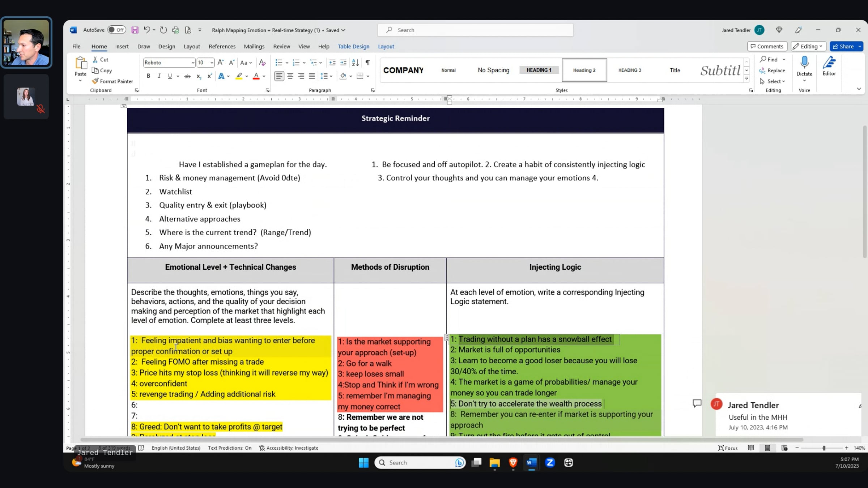This screenshot has height=488, width=868.
Task: Click the Share button
Action: coord(843,46)
